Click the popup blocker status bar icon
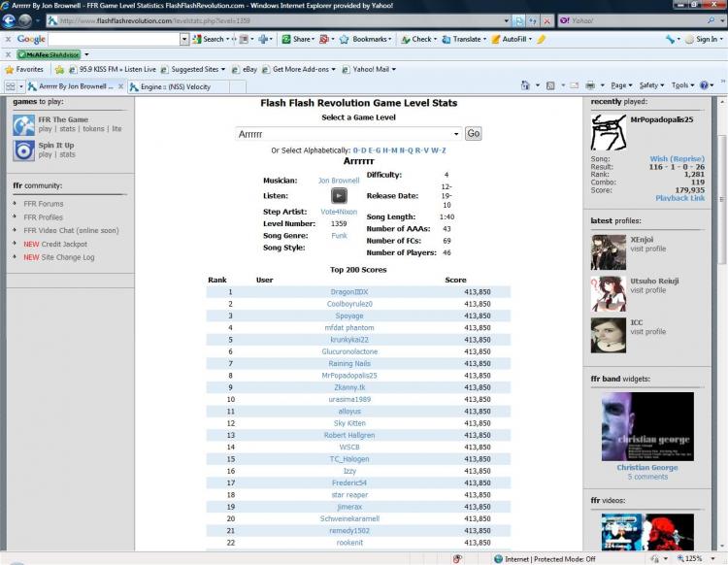Screen dimensions: 728x565 [457, 559]
